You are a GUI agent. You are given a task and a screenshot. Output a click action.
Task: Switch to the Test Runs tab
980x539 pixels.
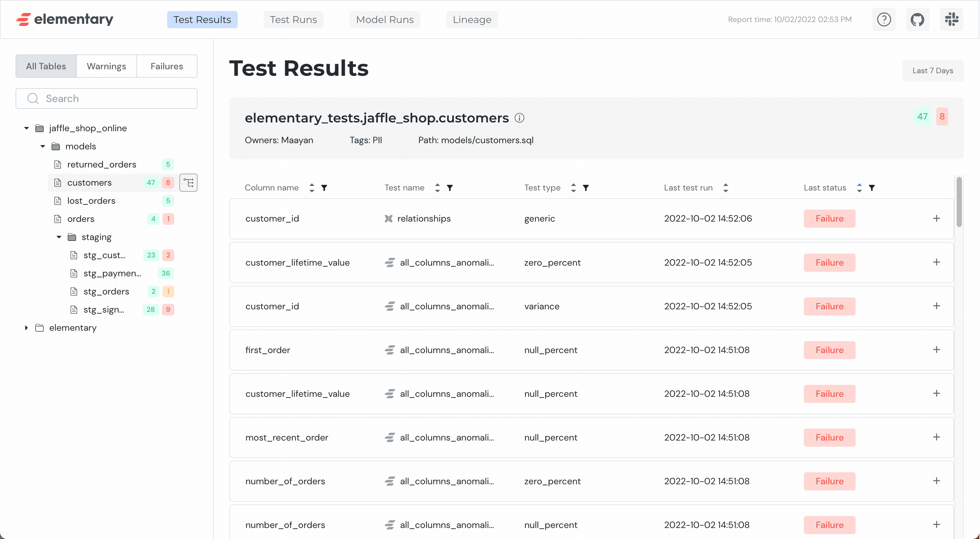293,19
